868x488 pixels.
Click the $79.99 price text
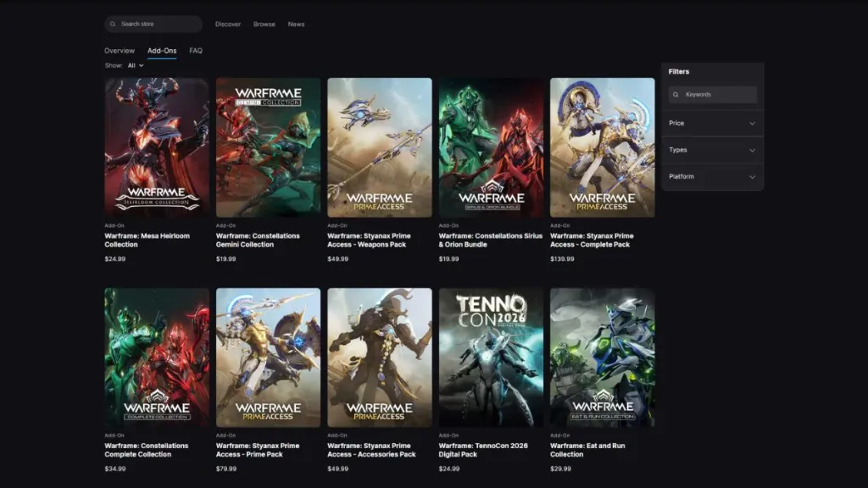(226, 469)
